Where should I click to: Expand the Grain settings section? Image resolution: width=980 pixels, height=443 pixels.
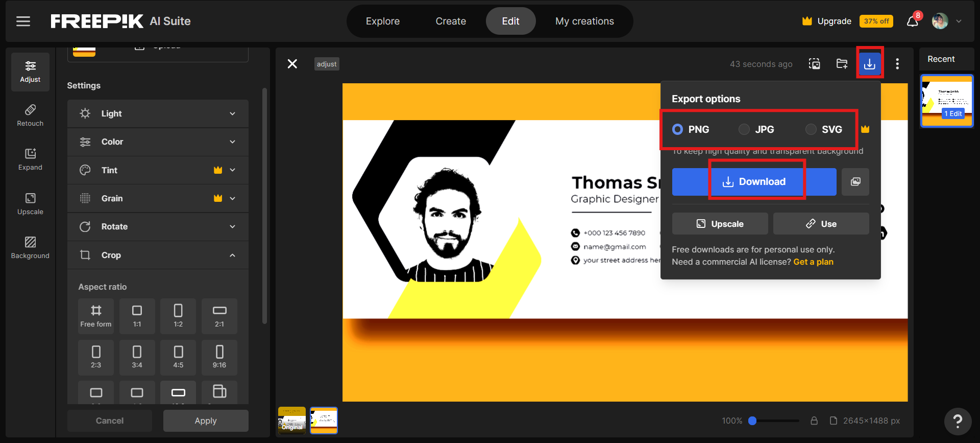(x=158, y=198)
